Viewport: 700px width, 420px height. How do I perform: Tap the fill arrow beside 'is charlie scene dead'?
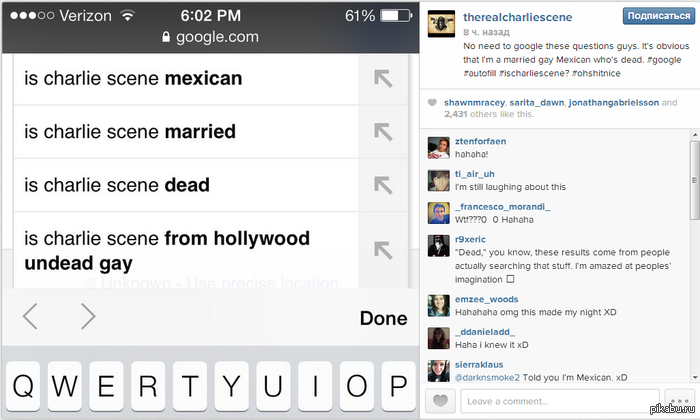click(383, 185)
